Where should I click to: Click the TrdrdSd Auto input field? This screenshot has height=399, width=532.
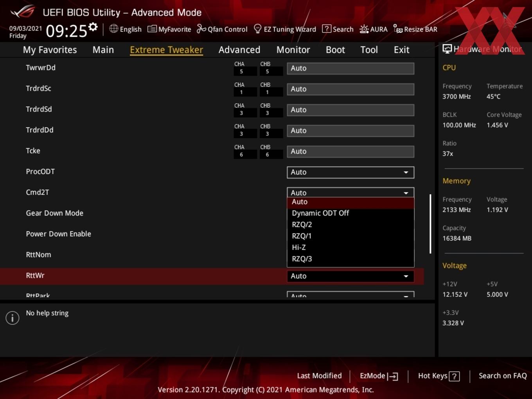(350, 110)
